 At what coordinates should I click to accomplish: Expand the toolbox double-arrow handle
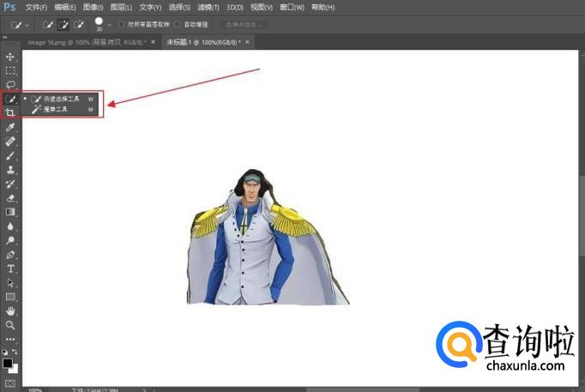pos(4,37)
